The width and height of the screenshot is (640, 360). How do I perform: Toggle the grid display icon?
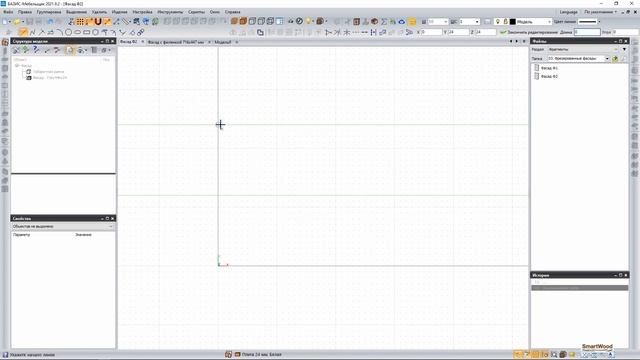click(x=80, y=21)
